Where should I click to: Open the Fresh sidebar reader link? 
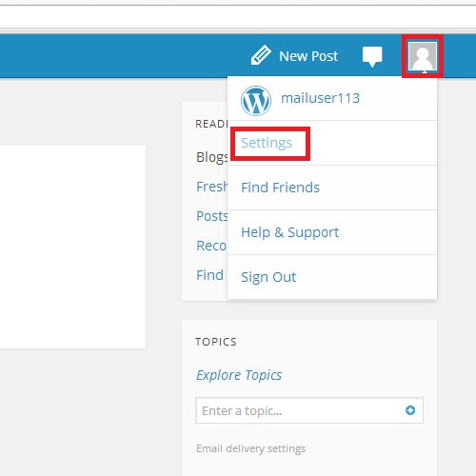coord(211,187)
